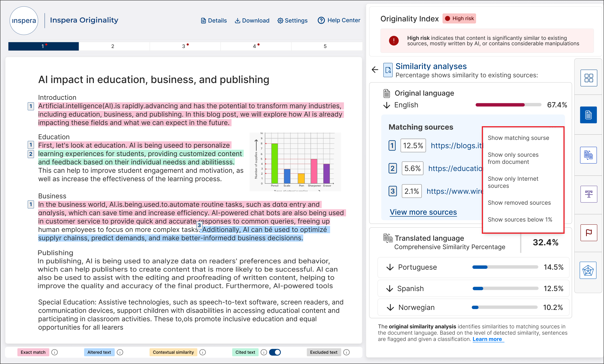The image size is (604, 364).
Task: Choose Show sources below 1%
Action: pos(520,220)
